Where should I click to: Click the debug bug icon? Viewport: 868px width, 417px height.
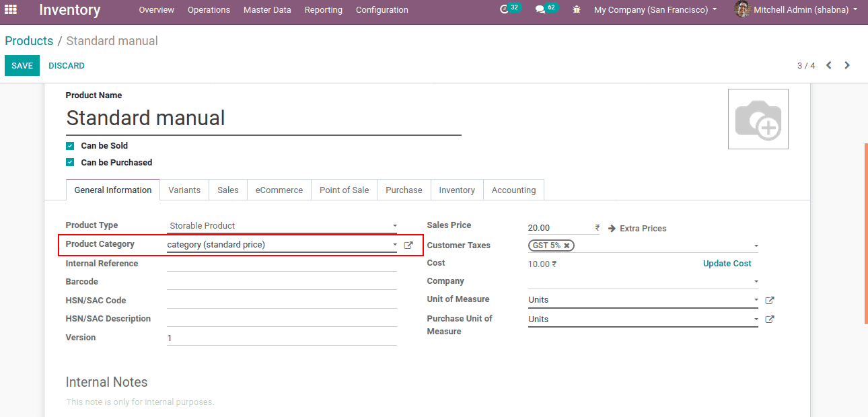(x=577, y=10)
